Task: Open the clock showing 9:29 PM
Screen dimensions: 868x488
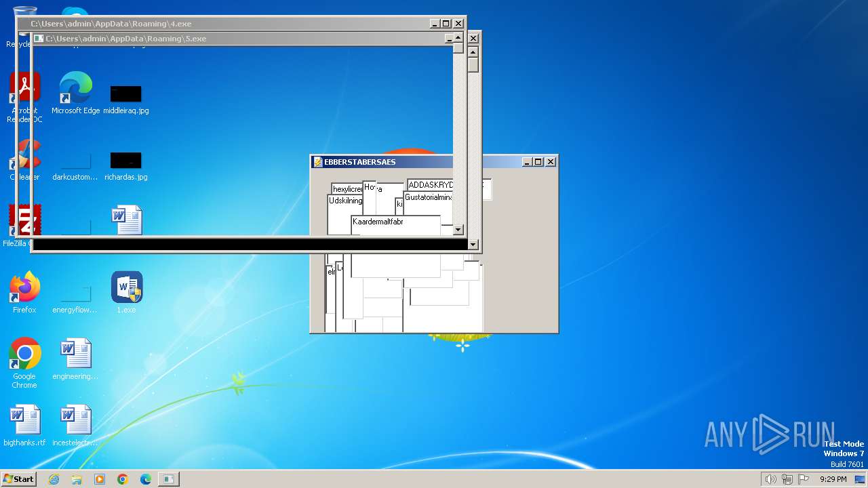Action: (x=833, y=479)
